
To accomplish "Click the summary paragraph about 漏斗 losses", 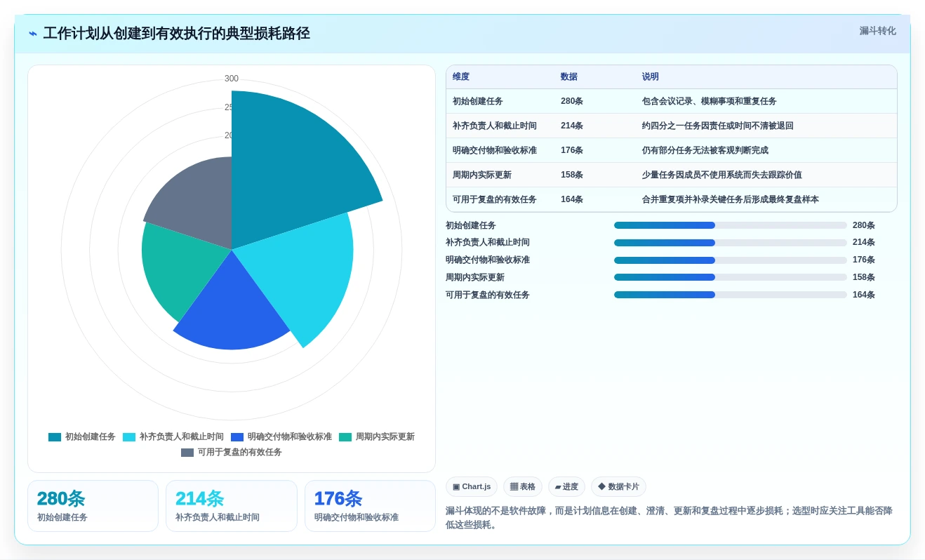I will point(670,518).
